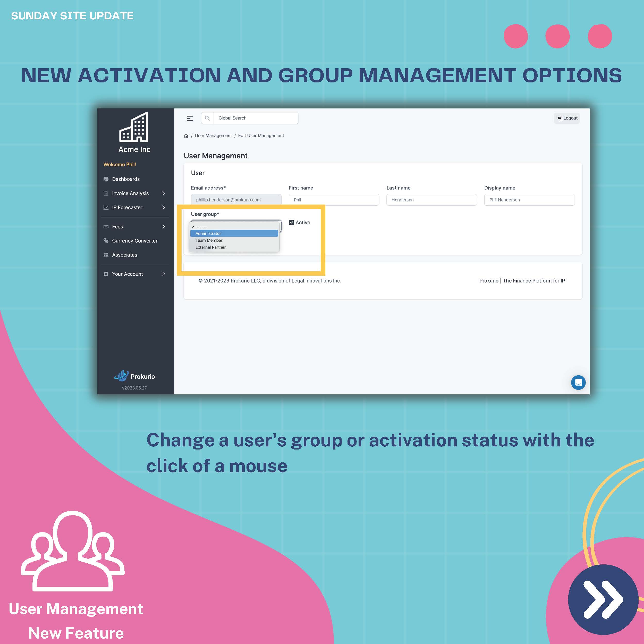Viewport: 644px width, 644px height.
Task: Click the Dashboards pie chart icon
Action: [x=106, y=179]
